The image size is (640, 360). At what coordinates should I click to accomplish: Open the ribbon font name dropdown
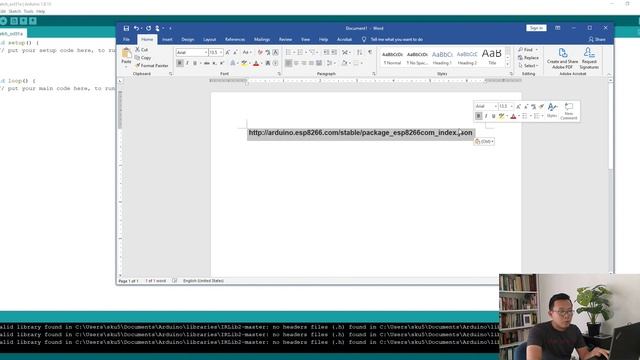click(x=206, y=53)
